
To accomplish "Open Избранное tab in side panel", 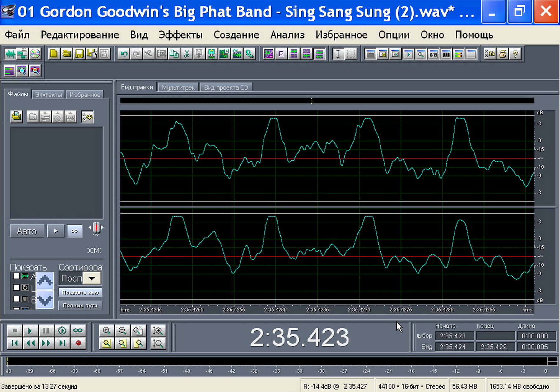I will 85,95.
